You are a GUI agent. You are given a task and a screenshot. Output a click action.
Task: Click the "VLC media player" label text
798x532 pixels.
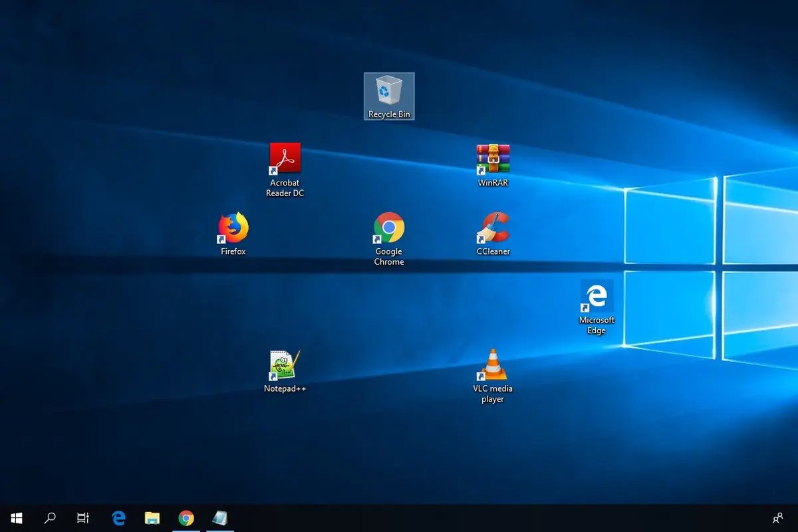click(x=493, y=394)
